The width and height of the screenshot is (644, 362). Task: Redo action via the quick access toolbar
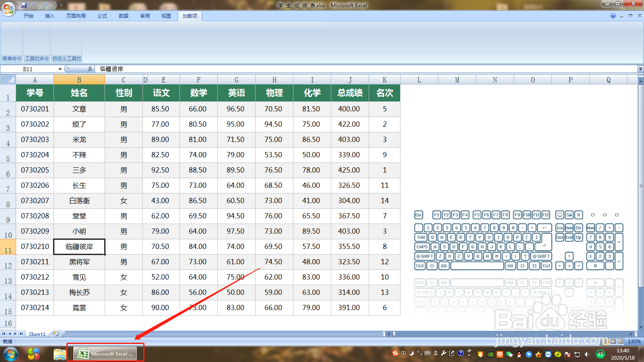click(x=45, y=5)
